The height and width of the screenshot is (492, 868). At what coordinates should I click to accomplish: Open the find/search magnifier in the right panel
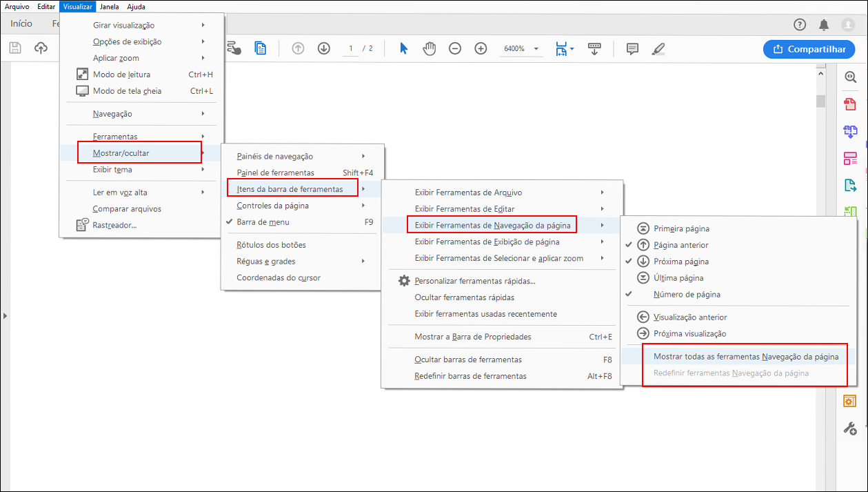click(849, 77)
